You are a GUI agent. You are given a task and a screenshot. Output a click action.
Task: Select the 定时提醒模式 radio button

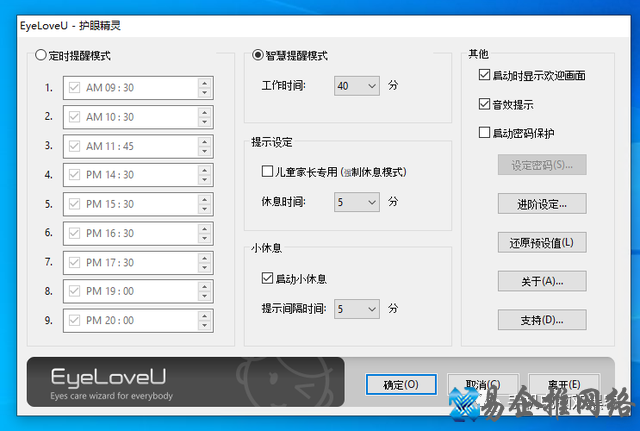pyautogui.click(x=41, y=56)
